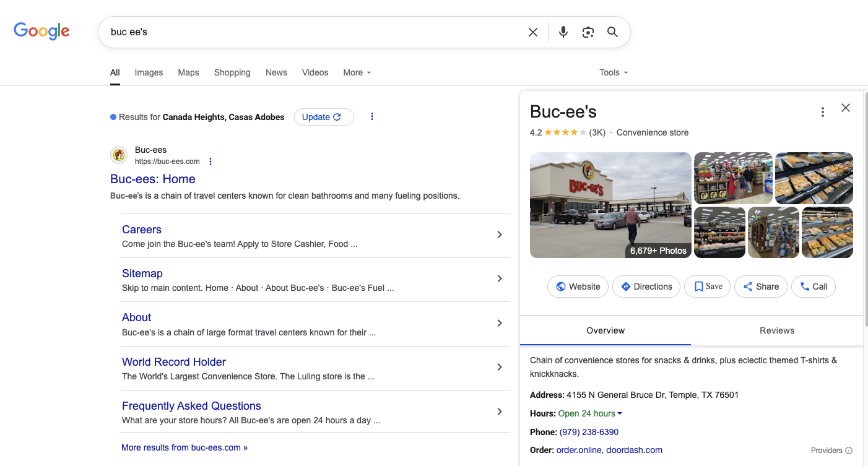868x466 pixels.
Task: Switch to the Images tab
Action: point(149,72)
